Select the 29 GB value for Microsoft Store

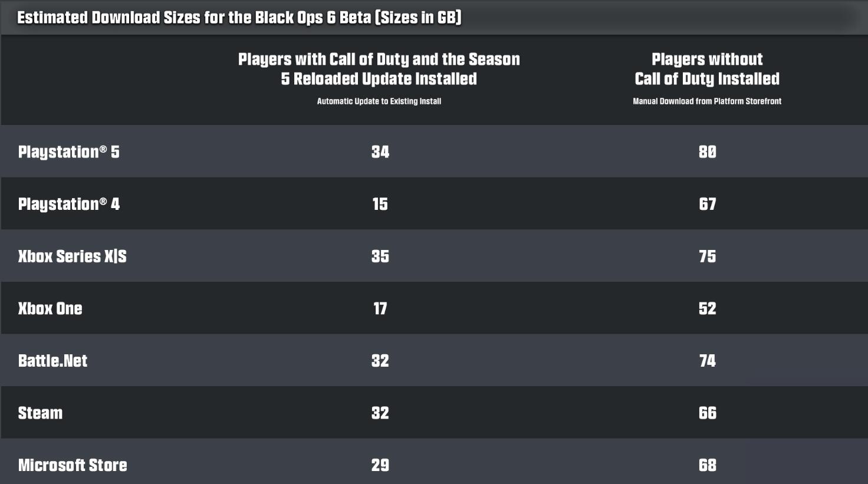click(380, 465)
